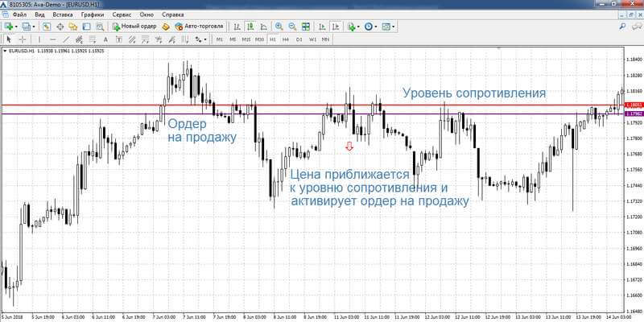Select the arrow cursor tool
The height and width of the screenshot is (322, 644).
[x=9, y=39]
